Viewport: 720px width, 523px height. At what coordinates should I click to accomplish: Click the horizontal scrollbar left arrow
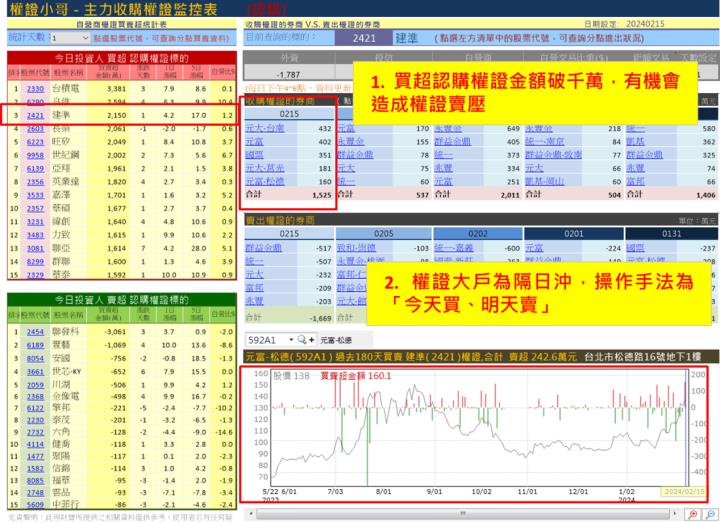(x=251, y=513)
